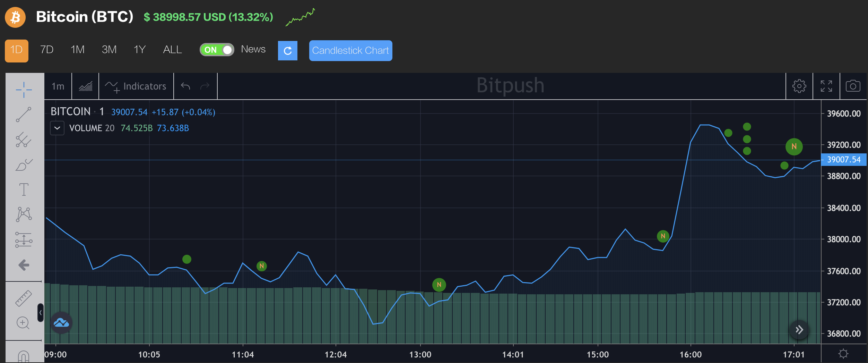This screenshot has width=868, height=363.
Task: Switch to the 7D time range
Action: tap(47, 50)
